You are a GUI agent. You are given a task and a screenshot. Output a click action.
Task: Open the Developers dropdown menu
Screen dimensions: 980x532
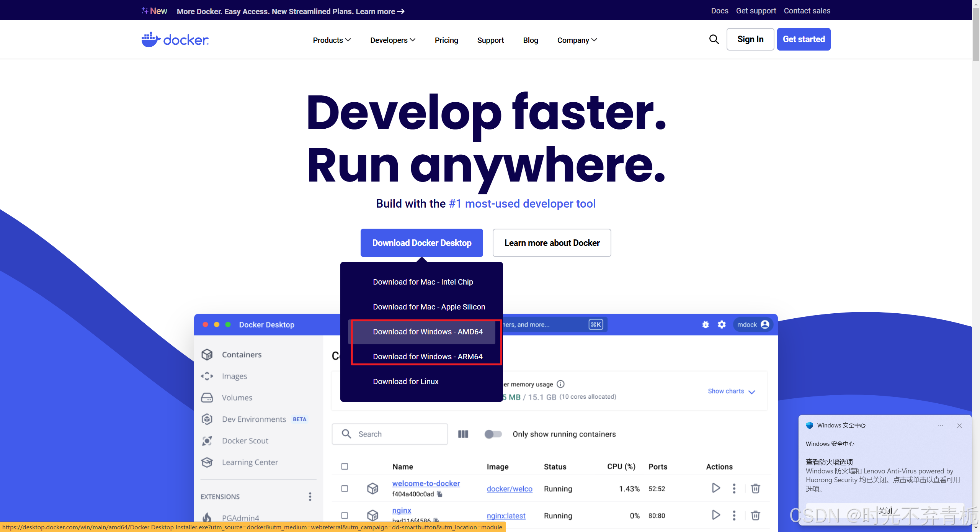pyautogui.click(x=392, y=40)
